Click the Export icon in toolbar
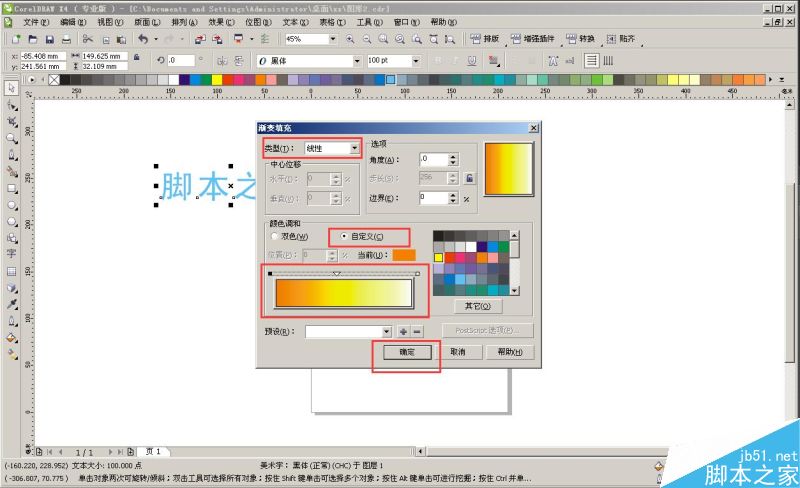 [217, 39]
